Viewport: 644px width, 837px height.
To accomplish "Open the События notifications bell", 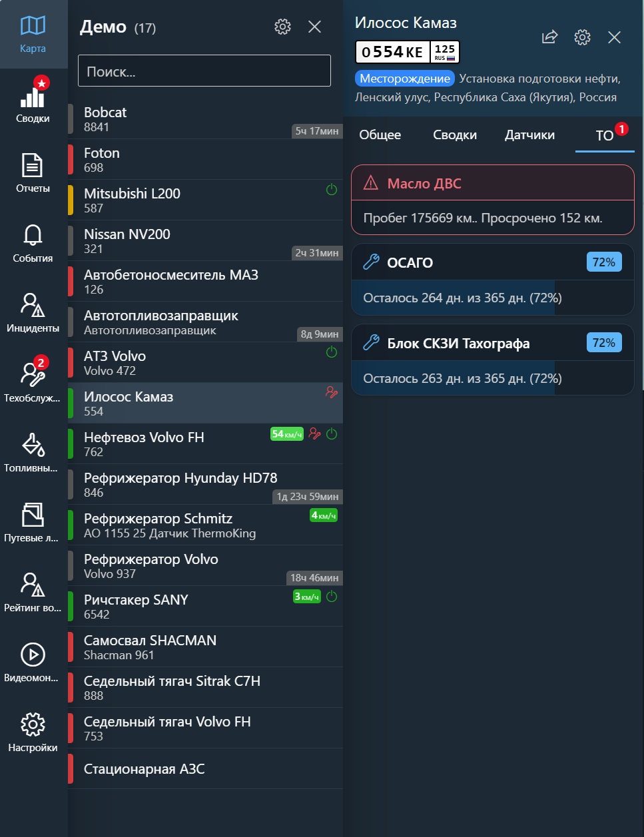I will point(33,242).
